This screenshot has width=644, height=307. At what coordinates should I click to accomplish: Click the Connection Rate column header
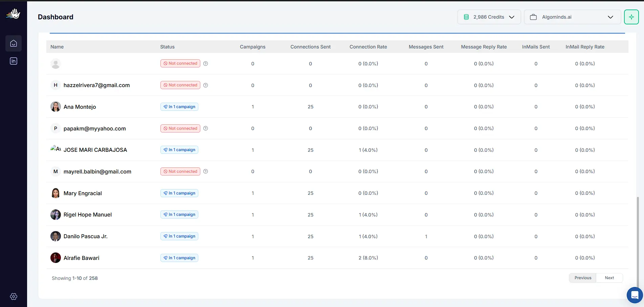pyautogui.click(x=368, y=47)
